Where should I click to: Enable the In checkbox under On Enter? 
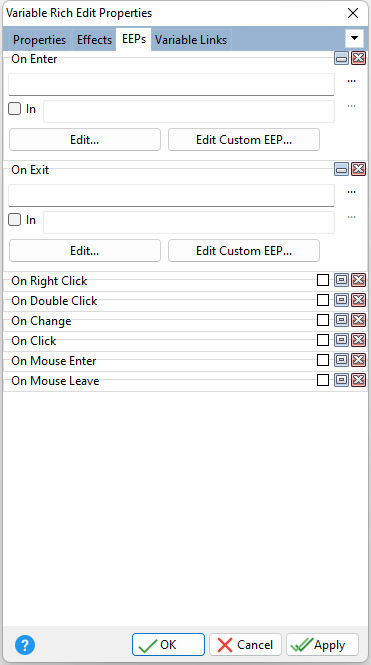pyautogui.click(x=14, y=109)
